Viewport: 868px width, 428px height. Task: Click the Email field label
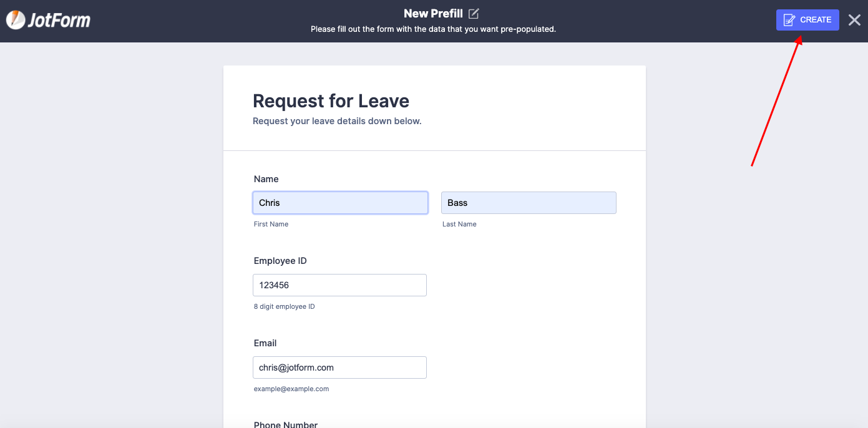(265, 343)
